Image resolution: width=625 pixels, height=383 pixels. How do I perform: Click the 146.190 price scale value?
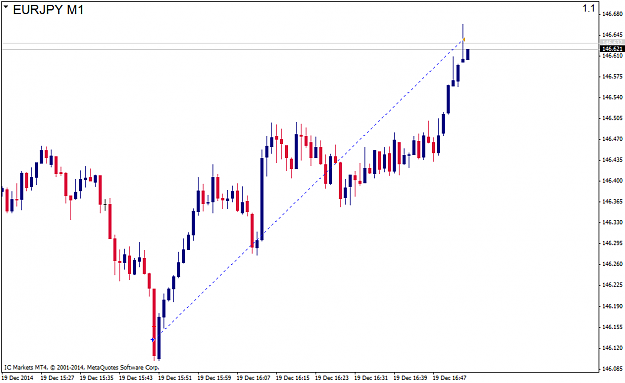(613, 306)
